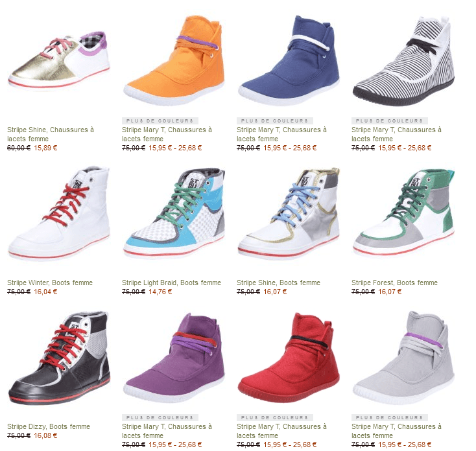Open the Striipe Light Braid, Boots femme link
Viewport: 476px width, 451px height.
click(171, 283)
